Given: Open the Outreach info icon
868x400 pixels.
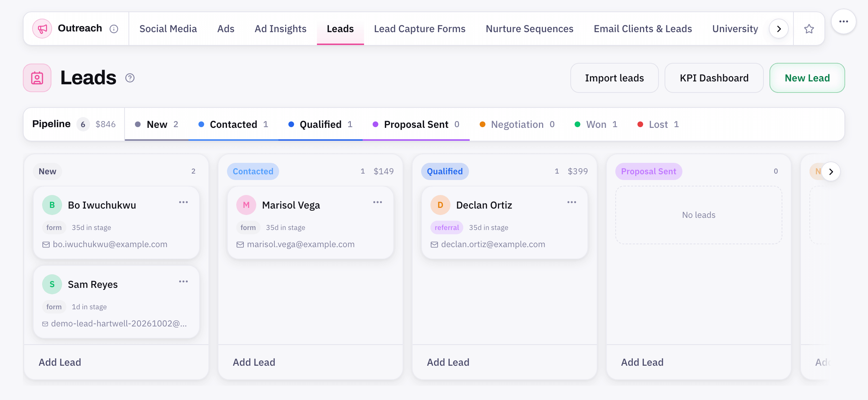Looking at the screenshot, I should click(x=114, y=29).
